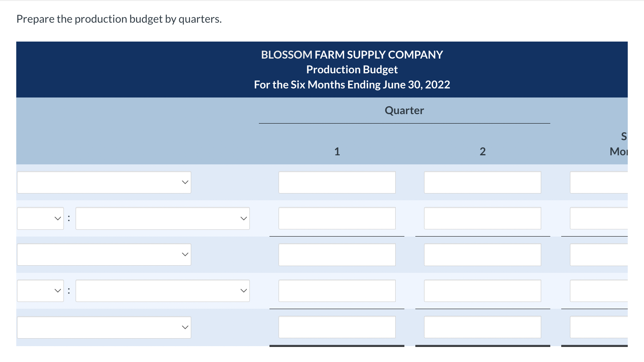Click third row Quarter 2 input field

(x=482, y=254)
